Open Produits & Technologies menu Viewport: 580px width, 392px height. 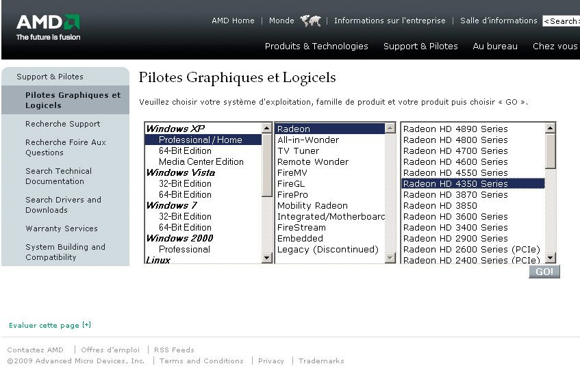click(316, 47)
